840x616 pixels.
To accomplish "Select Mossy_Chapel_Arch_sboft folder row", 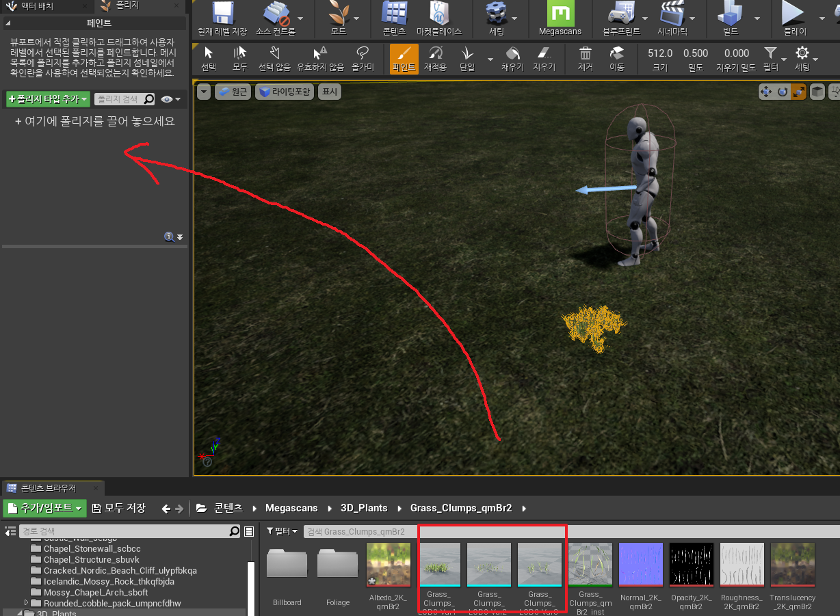I will tap(96, 592).
